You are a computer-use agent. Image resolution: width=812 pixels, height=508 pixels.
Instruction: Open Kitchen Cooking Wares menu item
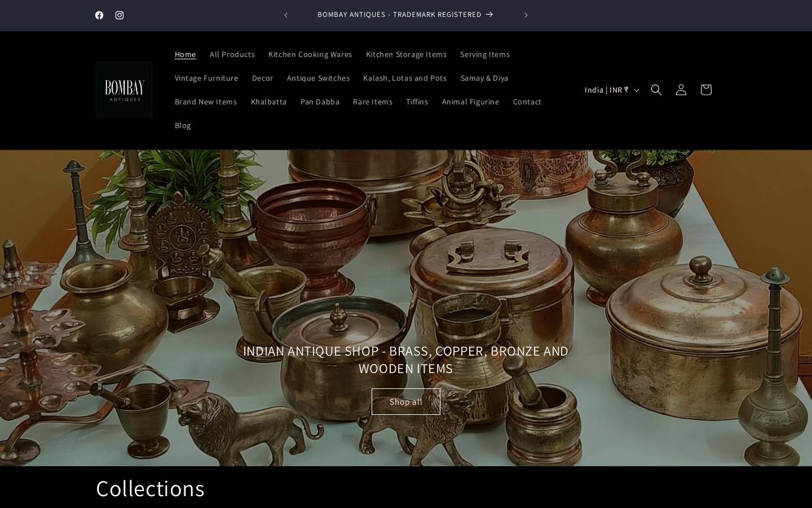tap(310, 54)
